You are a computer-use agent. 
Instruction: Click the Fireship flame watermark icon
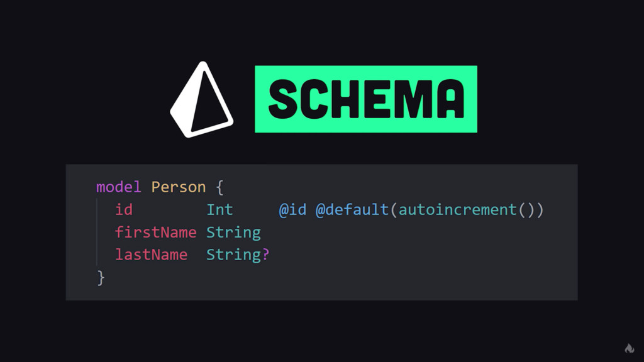point(629,348)
